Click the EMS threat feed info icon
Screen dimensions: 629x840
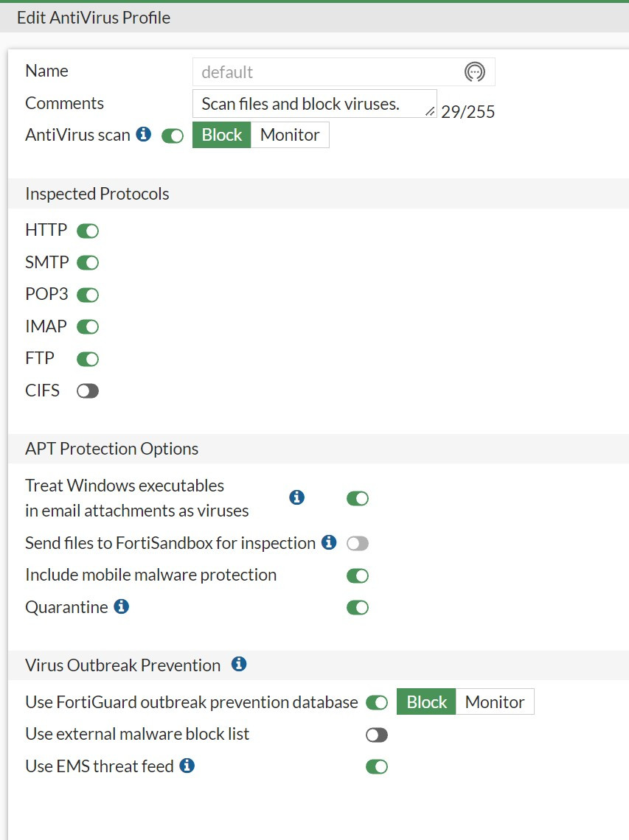[187, 766]
